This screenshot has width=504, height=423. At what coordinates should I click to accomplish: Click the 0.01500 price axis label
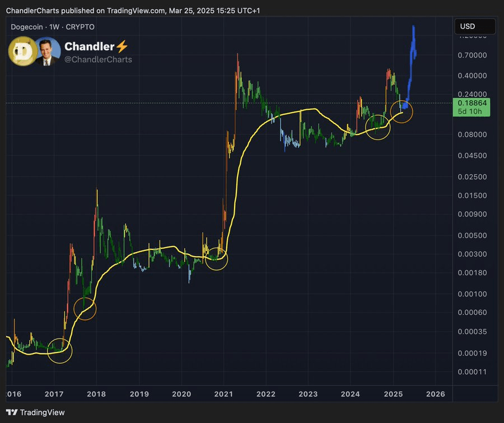472,196
